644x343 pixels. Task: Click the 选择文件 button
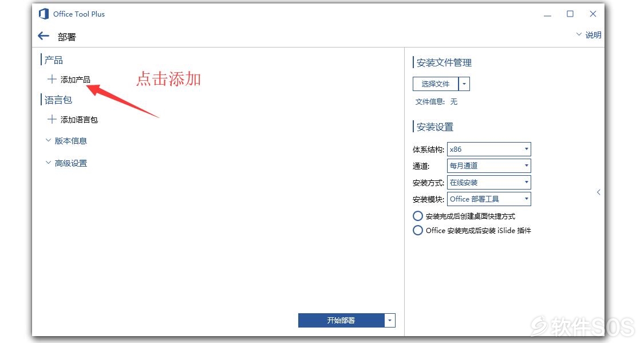436,84
